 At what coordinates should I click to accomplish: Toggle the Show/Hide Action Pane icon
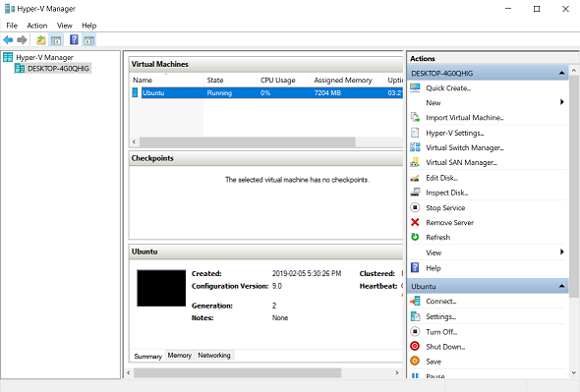point(89,40)
